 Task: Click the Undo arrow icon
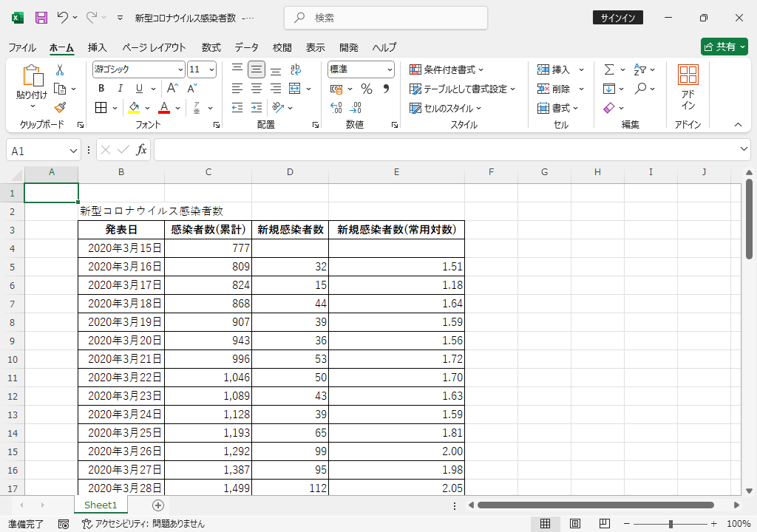pos(62,18)
